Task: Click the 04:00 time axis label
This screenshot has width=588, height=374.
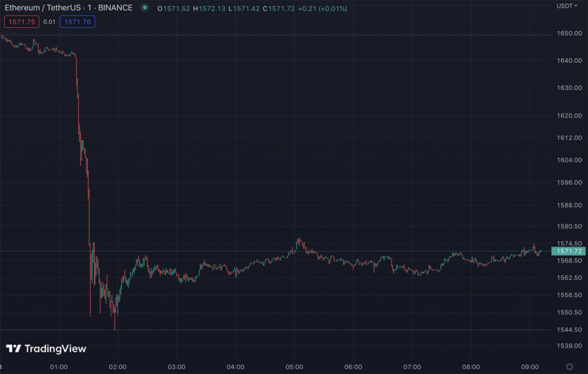Action: (x=235, y=367)
